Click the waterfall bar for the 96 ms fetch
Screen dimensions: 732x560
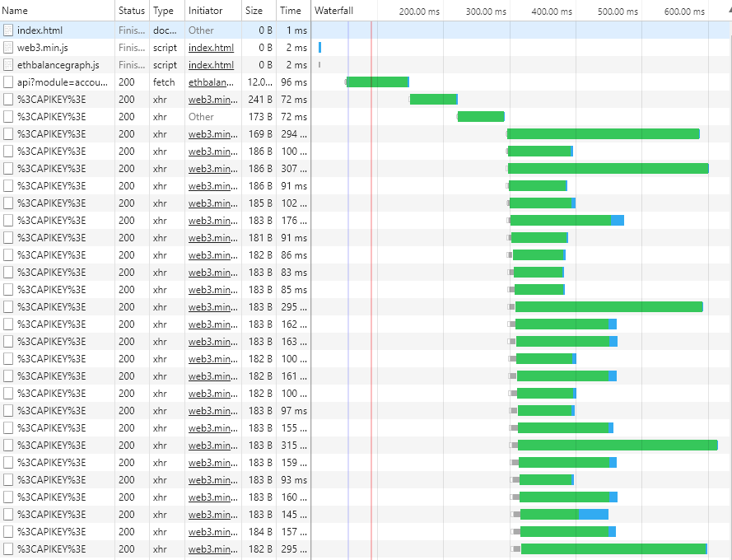378,82
